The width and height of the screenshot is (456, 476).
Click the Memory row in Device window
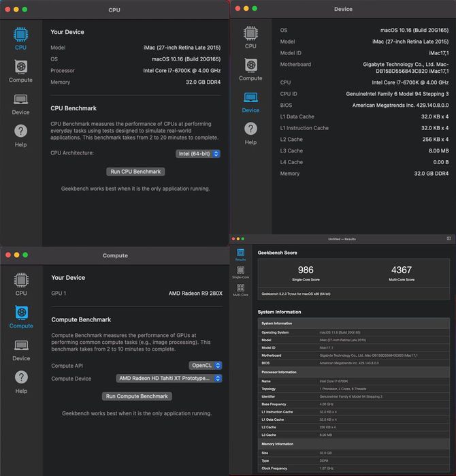pyautogui.click(x=364, y=174)
